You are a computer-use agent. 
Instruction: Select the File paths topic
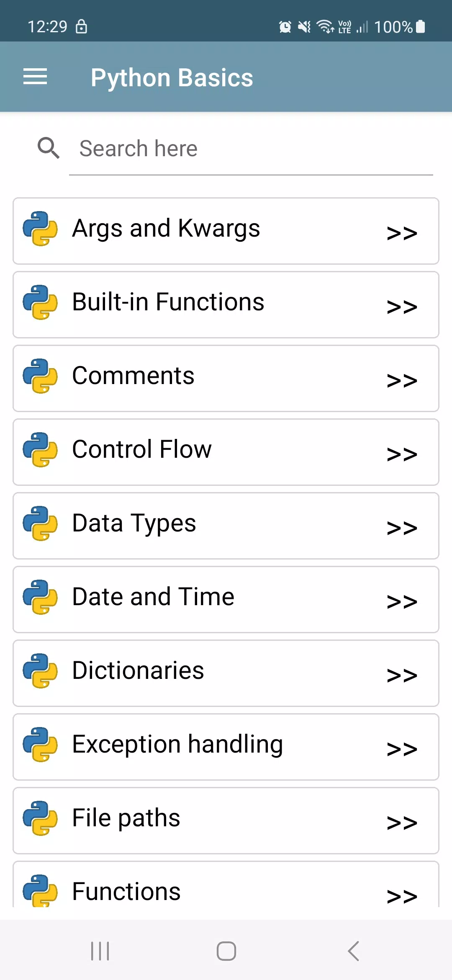tap(226, 821)
